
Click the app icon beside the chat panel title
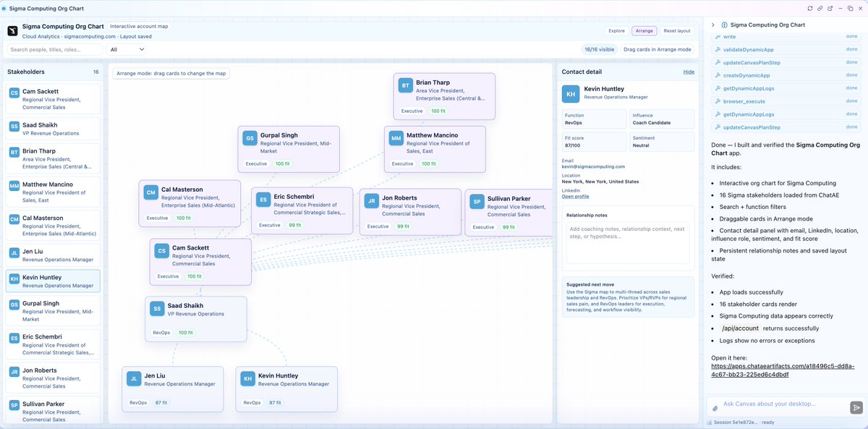tap(725, 25)
